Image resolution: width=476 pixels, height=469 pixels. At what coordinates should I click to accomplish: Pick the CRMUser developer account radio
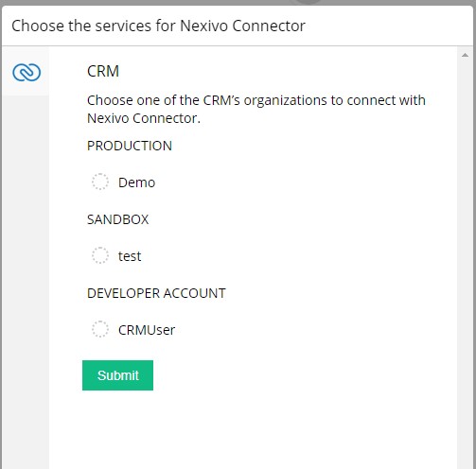point(100,329)
